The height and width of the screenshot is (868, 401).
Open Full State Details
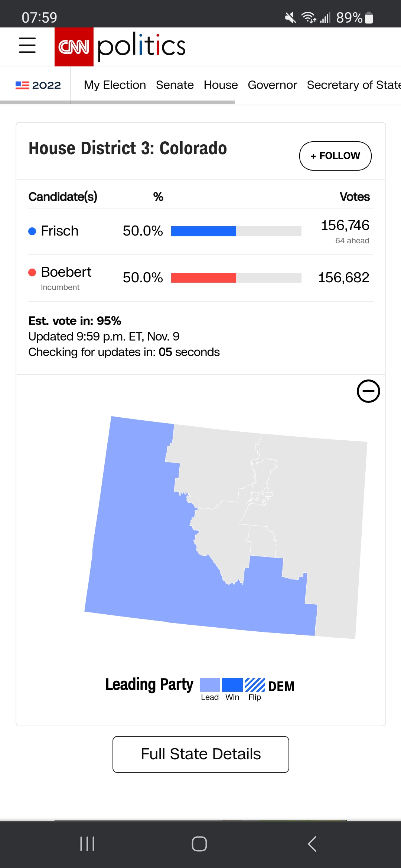200,754
